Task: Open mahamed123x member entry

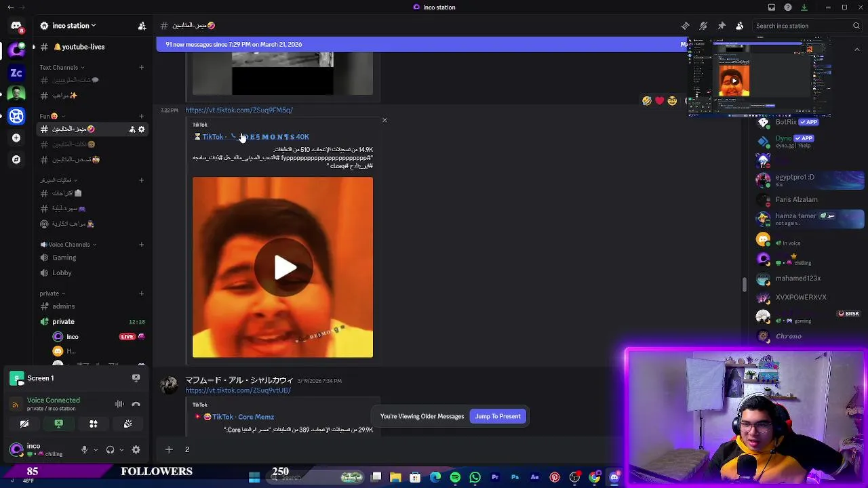Action: pyautogui.click(x=810, y=278)
